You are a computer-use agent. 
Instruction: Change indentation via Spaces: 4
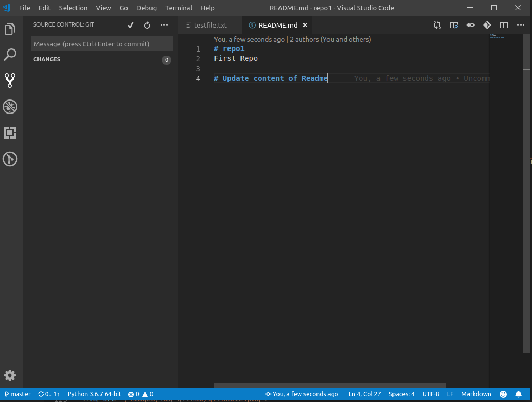pyautogui.click(x=401, y=394)
